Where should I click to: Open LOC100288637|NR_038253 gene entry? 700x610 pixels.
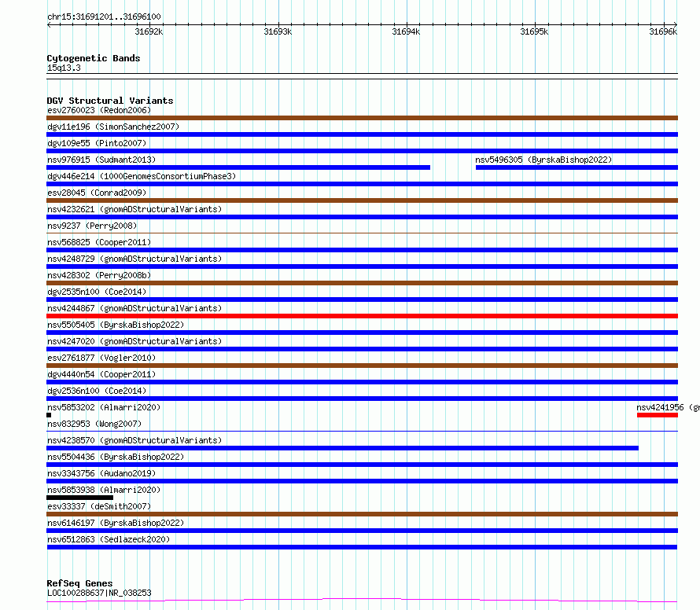point(99,593)
